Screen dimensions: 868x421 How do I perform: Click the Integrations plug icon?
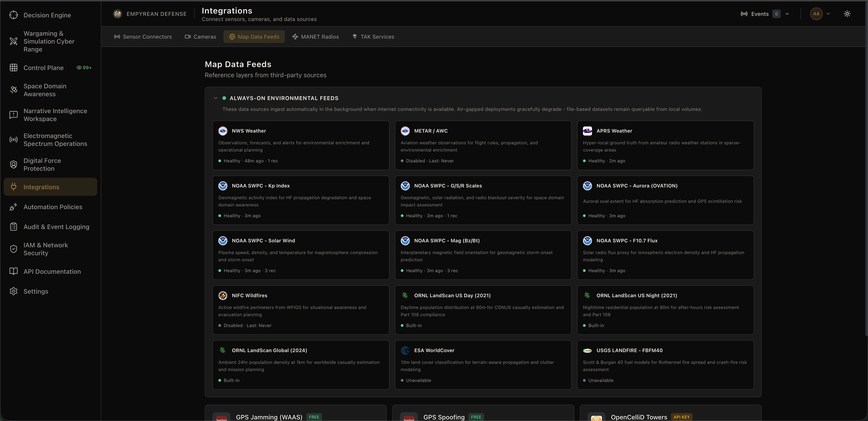coord(14,187)
